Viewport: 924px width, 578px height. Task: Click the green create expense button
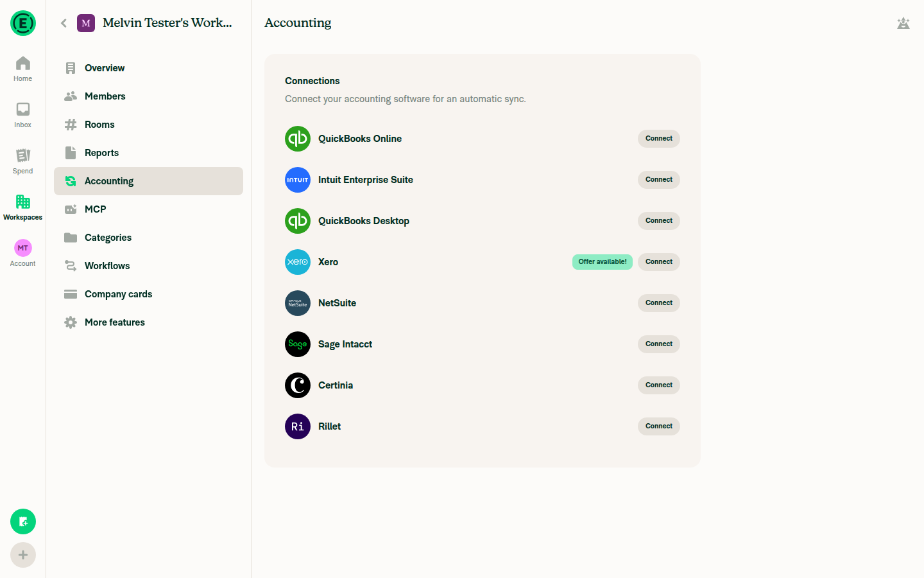(x=23, y=521)
